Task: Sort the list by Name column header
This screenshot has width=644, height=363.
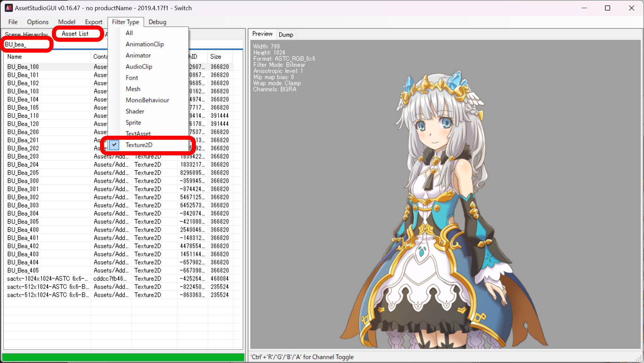Action: pos(47,57)
